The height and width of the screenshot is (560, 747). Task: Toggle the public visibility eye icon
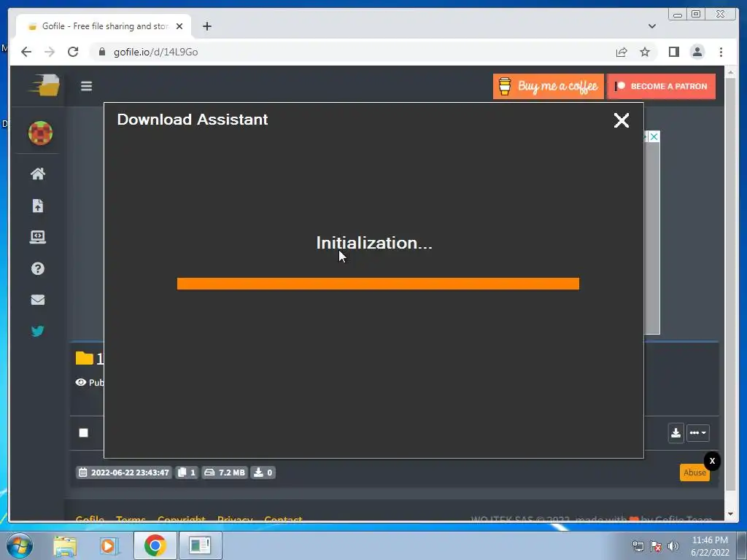click(x=81, y=382)
